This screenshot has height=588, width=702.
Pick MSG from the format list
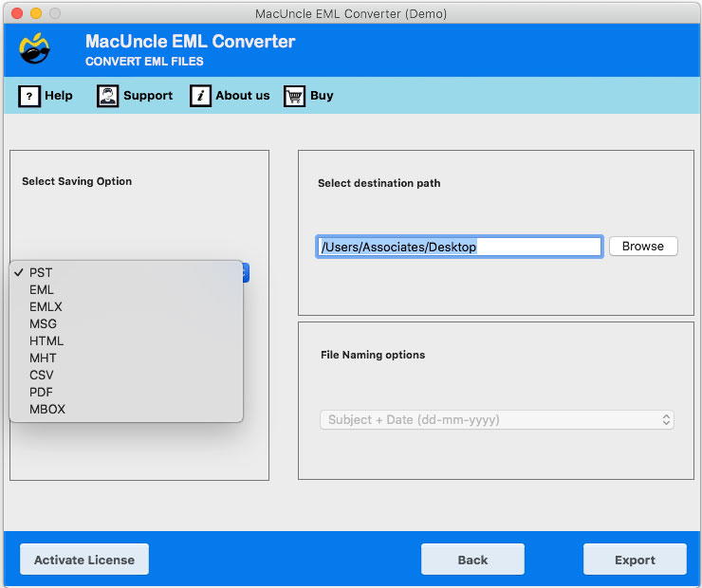point(126,323)
